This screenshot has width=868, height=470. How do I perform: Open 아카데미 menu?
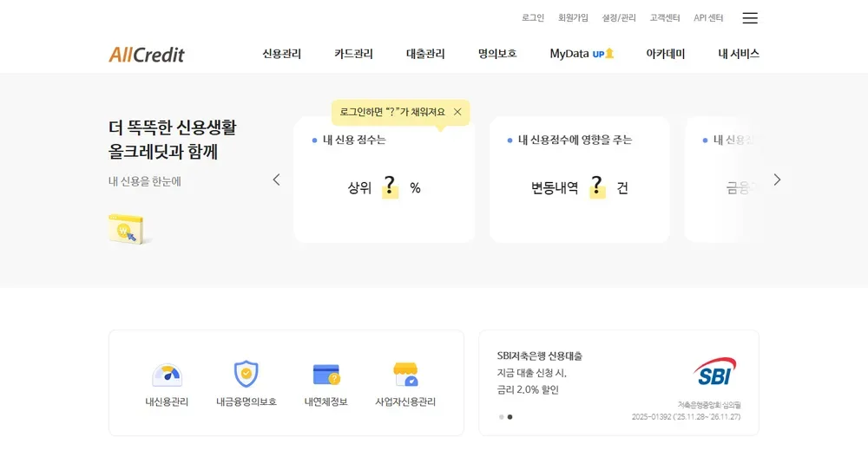tap(666, 54)
